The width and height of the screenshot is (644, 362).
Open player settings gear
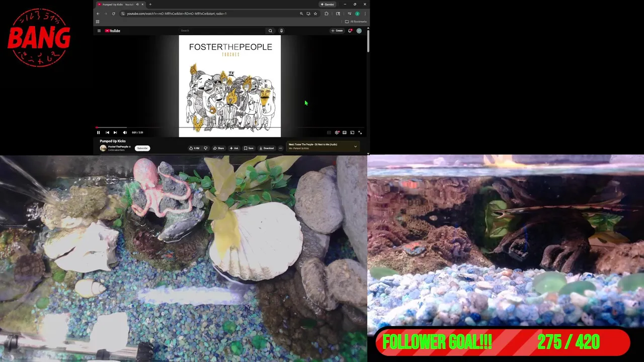[337, 132]
